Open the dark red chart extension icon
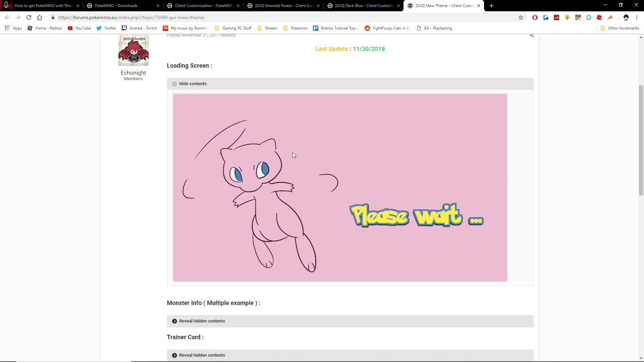644x362 pixels. [x=556, y=18]
